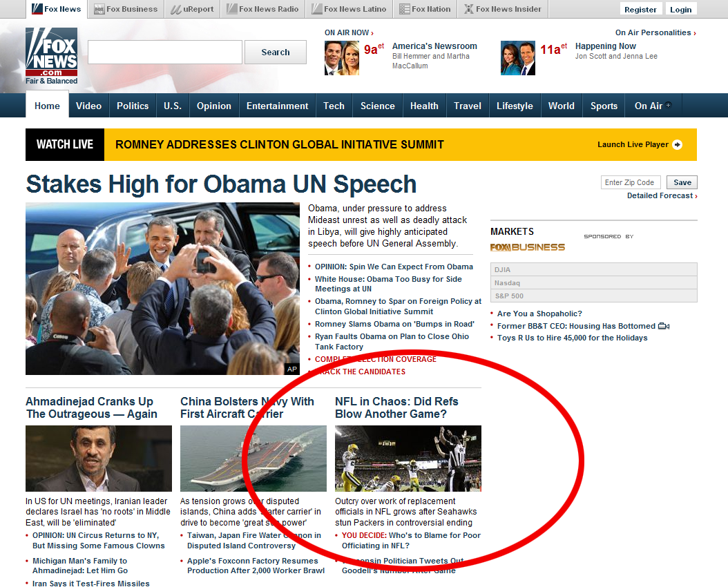Click the Register link

coord(640,9)
